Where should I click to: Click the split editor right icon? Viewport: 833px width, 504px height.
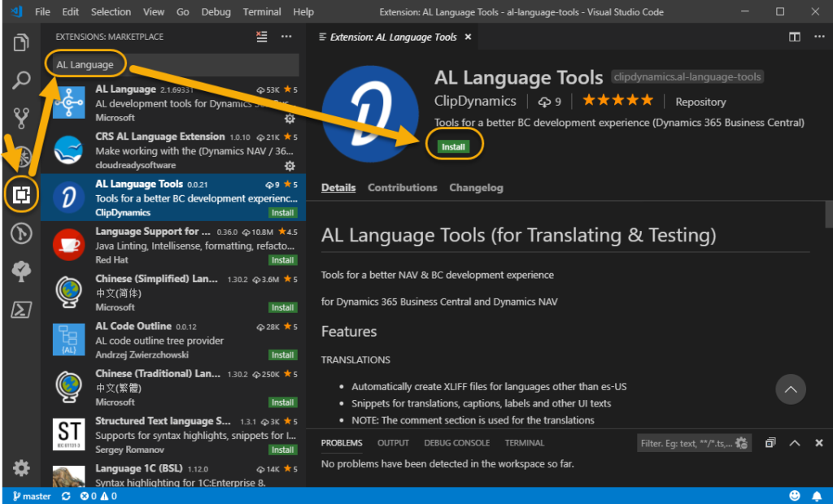[794, 37]
